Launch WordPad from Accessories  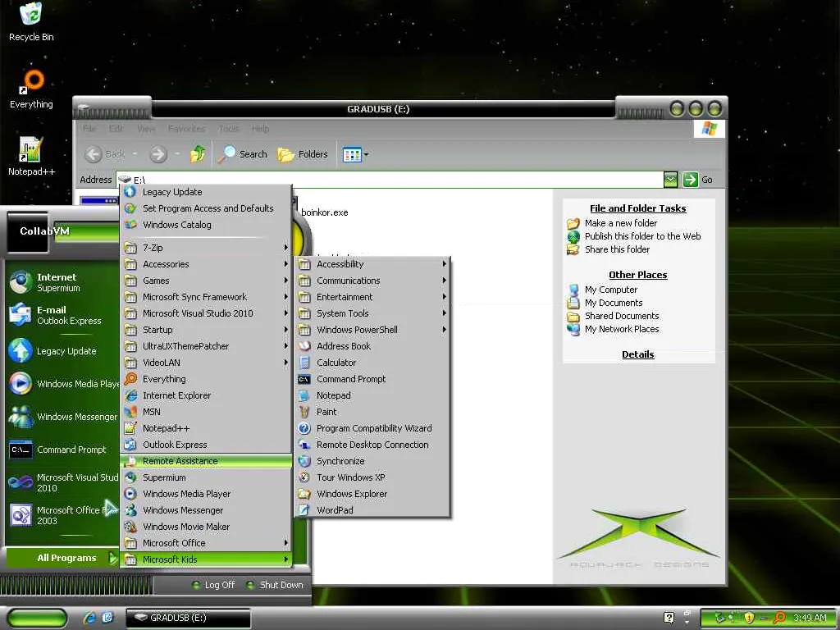click(x=372, y=510)
